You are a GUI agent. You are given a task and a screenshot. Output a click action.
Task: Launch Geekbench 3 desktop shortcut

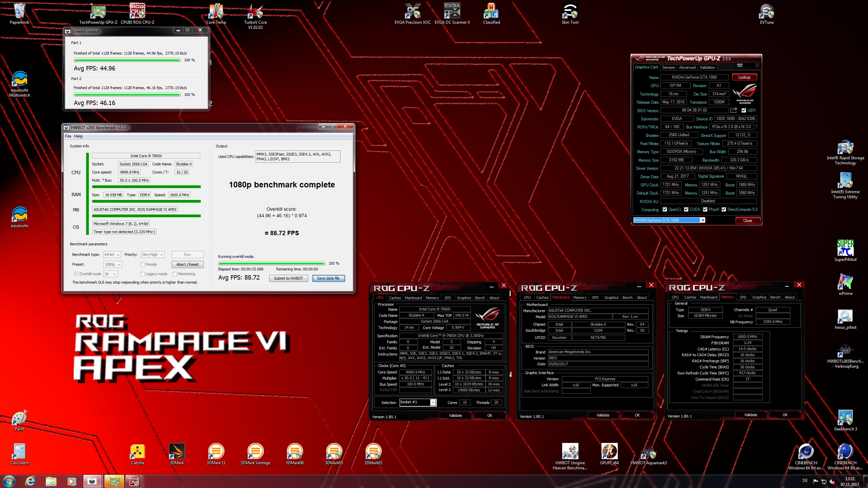[x=845, y=420]
